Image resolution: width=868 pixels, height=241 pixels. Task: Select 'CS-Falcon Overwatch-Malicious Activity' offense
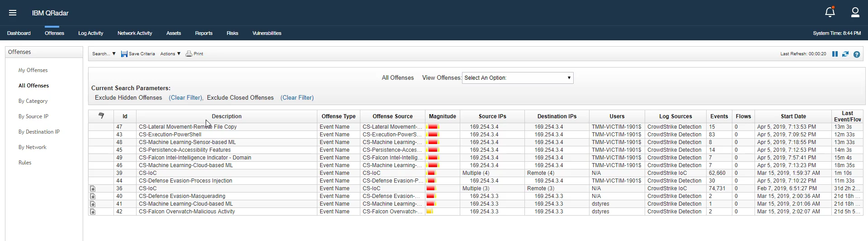187,212
